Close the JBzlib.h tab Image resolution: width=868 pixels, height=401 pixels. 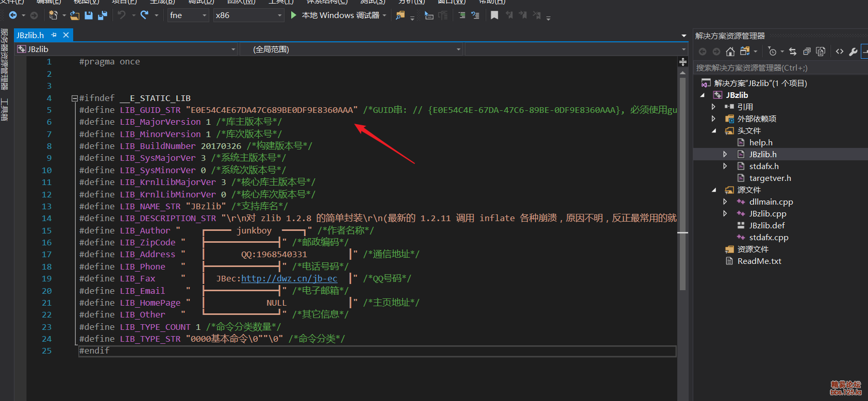[x=66, y=35]
